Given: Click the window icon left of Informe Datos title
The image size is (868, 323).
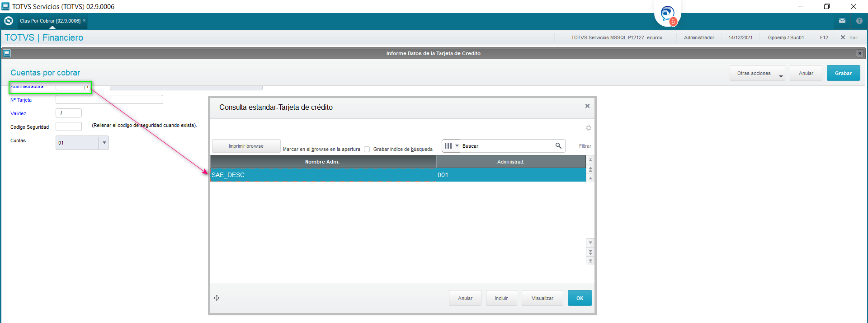Looking at the screenshot, I should click(x=7, y=53).
